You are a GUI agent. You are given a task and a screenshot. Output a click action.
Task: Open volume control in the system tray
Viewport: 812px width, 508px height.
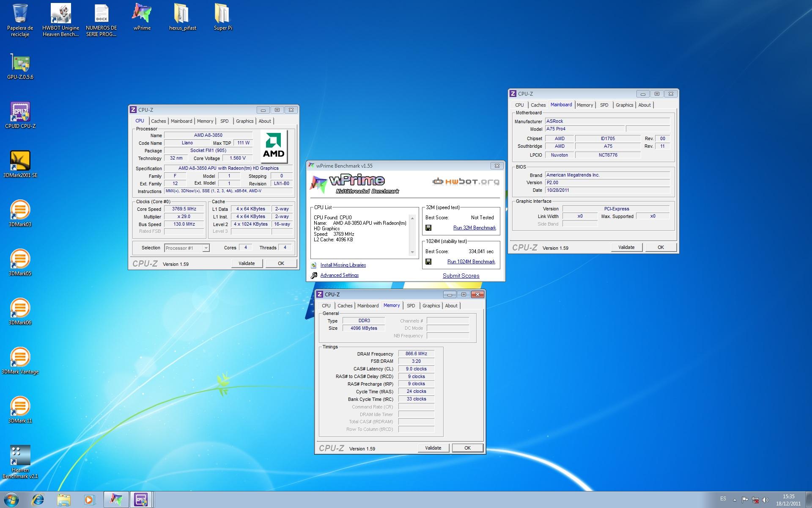click(x=765, y=500)
